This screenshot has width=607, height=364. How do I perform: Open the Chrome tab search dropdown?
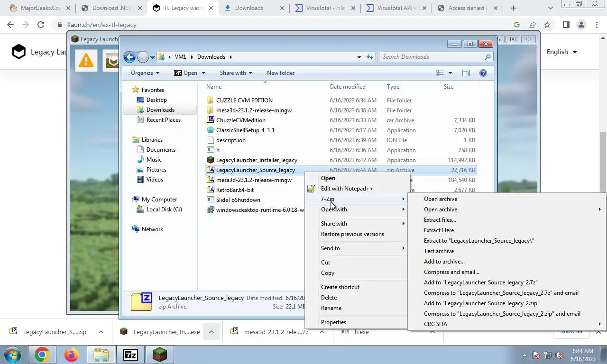tap(550, 8)
